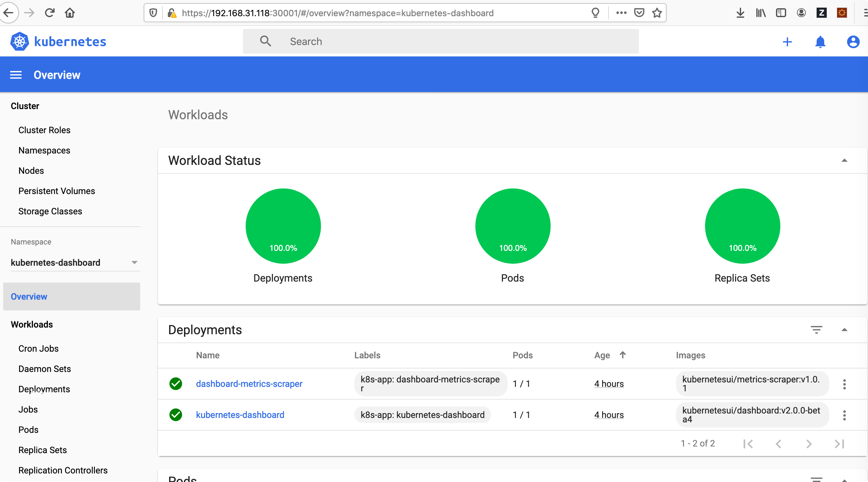Focus the dashboard Search field
Screen dimensions: 868x482
coord(441,41)
